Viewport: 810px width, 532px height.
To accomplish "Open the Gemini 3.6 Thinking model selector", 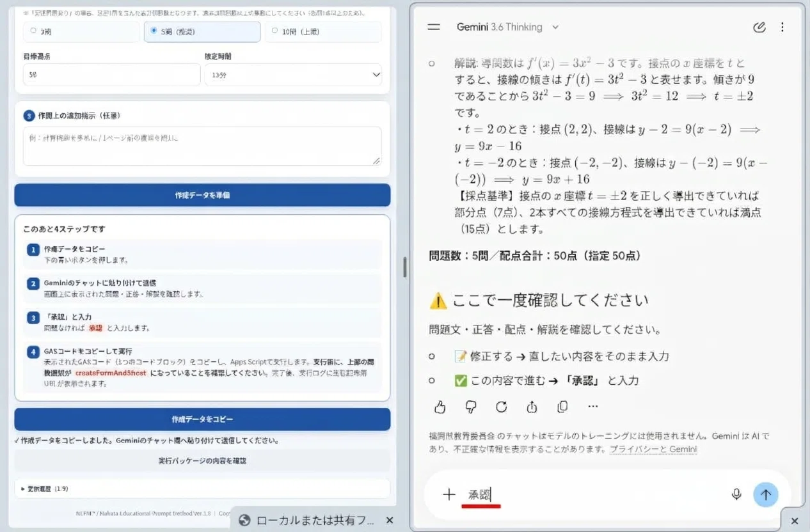I will click(508, 27).
